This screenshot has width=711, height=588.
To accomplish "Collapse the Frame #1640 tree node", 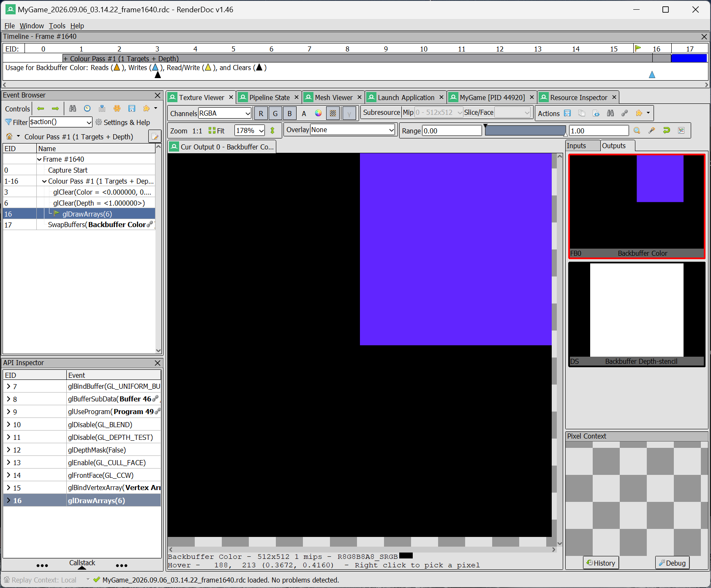I will [x=39, y=159].
